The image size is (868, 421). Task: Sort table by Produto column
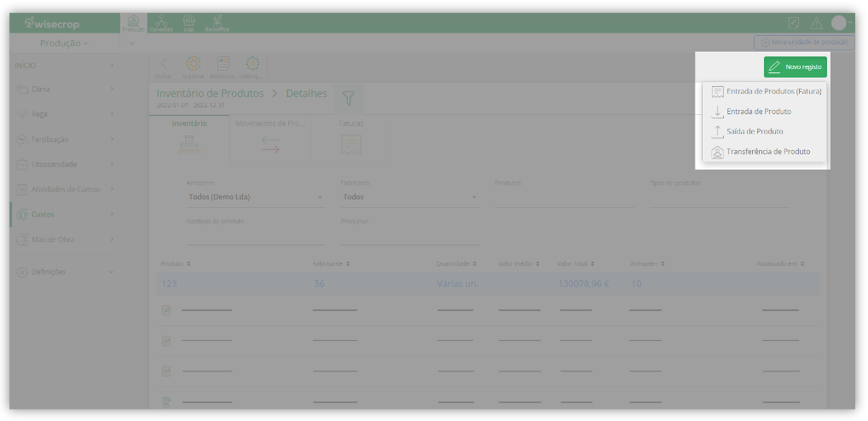176,264
